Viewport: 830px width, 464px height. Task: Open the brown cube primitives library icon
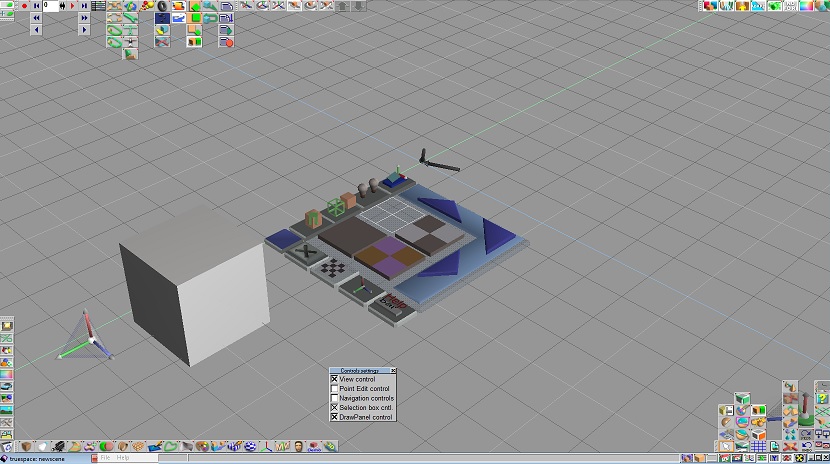(x=26, y=447)
